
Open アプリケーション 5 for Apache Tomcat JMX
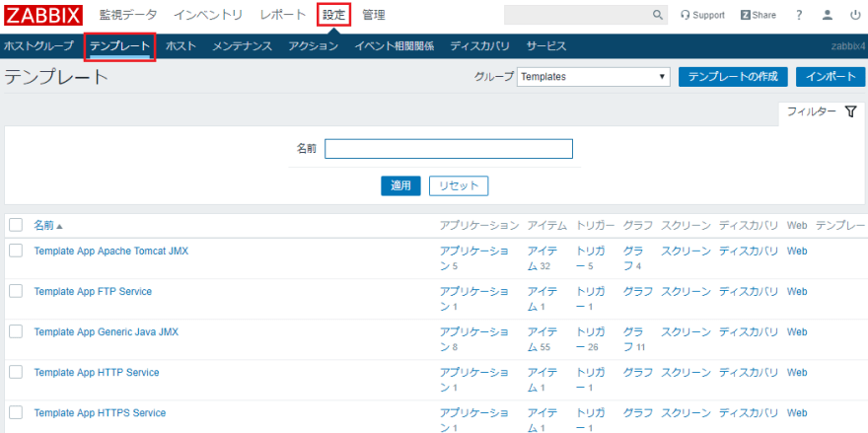(x=474, y=258)
